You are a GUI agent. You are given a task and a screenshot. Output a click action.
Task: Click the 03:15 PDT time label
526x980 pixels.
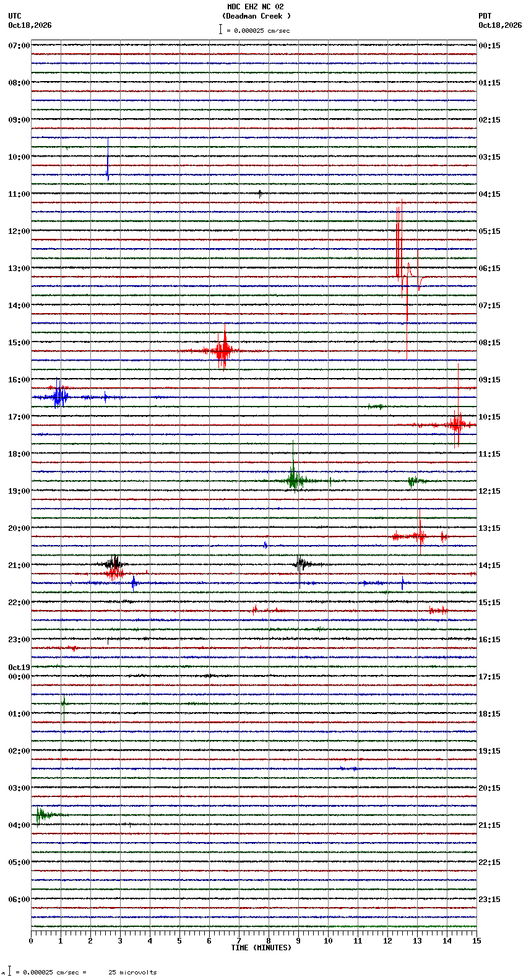[x=489, y=157]
